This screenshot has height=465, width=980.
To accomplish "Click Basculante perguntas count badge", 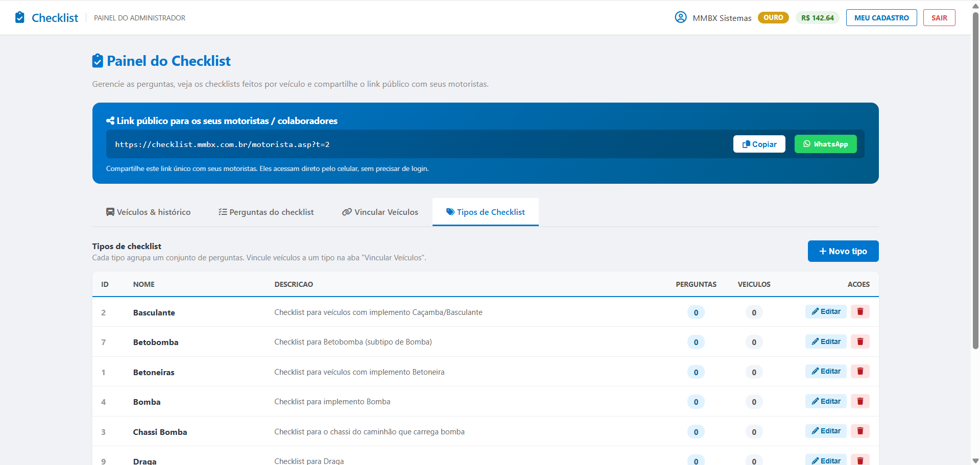I will click(x=696, y=312).
